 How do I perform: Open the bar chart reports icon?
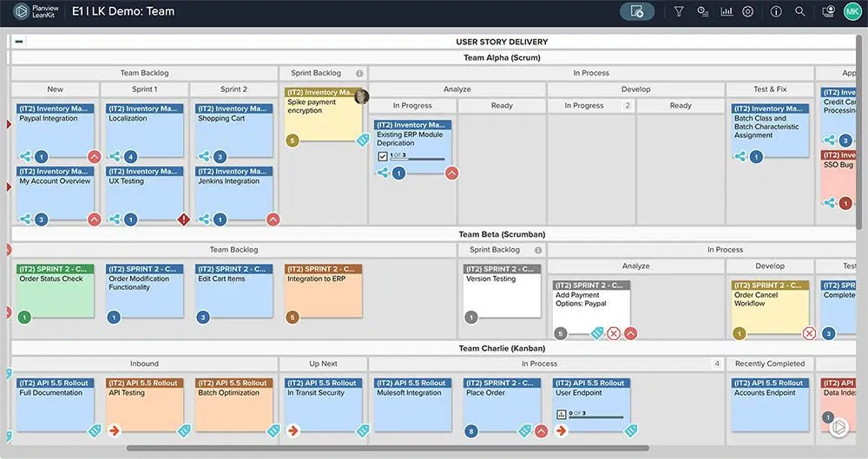(x=726, y=12)
